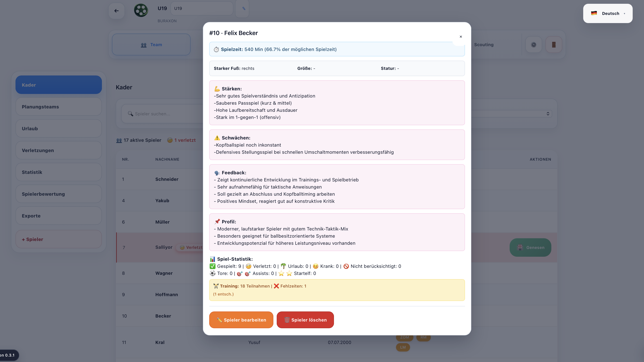Click the red X Fehlzeiten icon
The width and height of the screenshot is (644, 362).
276,286
